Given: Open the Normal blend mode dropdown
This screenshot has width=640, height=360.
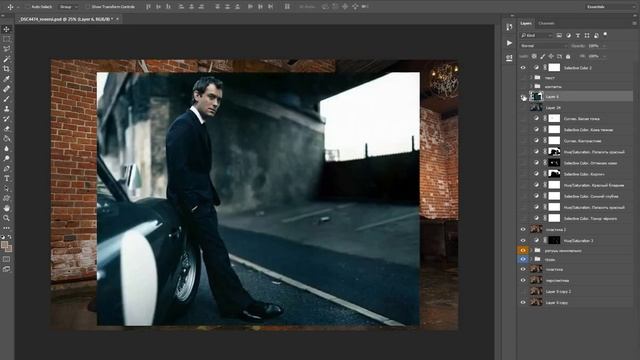Looking at the screenshot, I should (543, 46).
